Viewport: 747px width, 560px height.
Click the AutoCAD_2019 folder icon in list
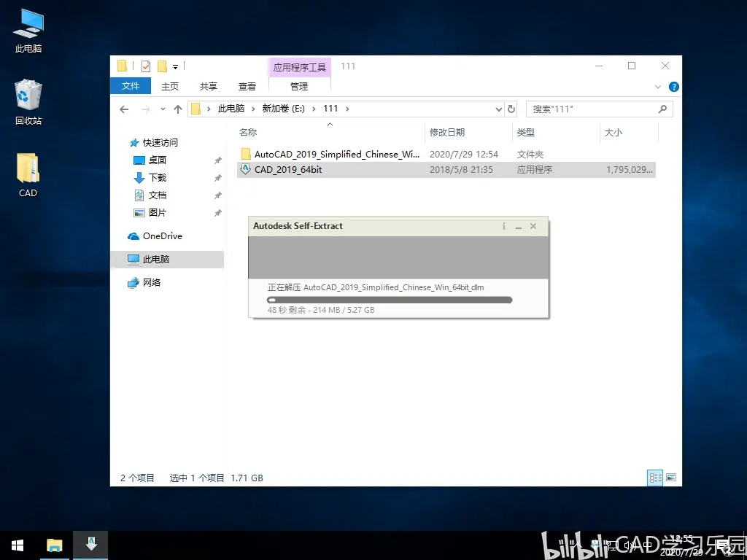[246, 154]
